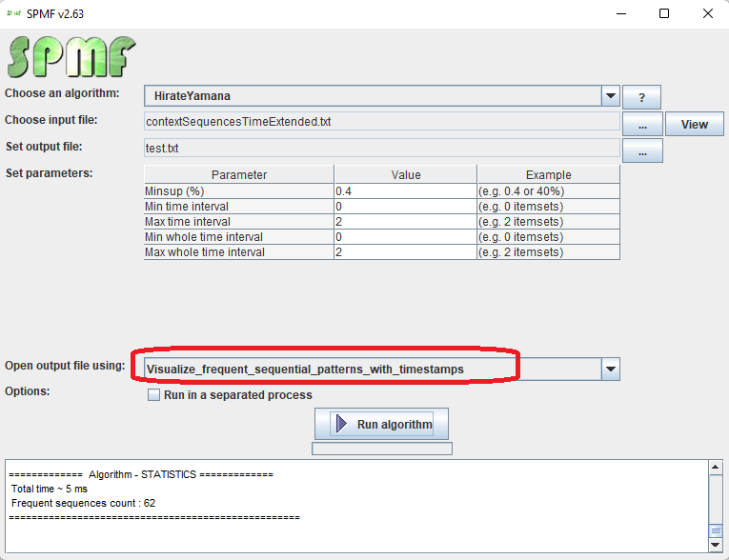Viewport: 729px width, 560px height.
Task: Click the input file path field
Action: click(381, 121)
